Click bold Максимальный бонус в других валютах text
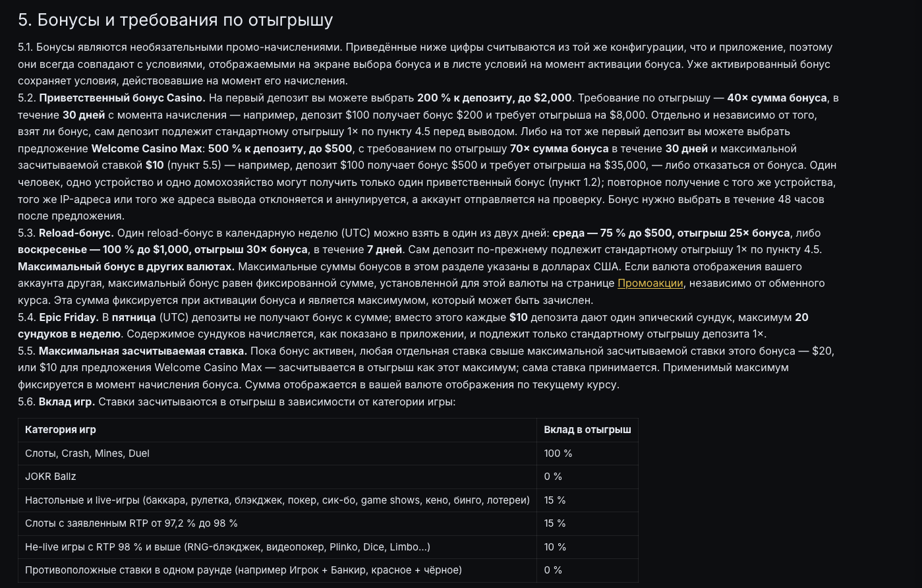Viewport: 922px width, 588px height. (x=127, y=267)
